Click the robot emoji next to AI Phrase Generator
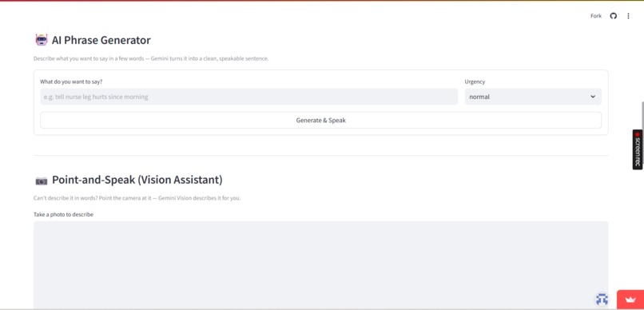This screenshot has width=644, height=310. point(42,40)
